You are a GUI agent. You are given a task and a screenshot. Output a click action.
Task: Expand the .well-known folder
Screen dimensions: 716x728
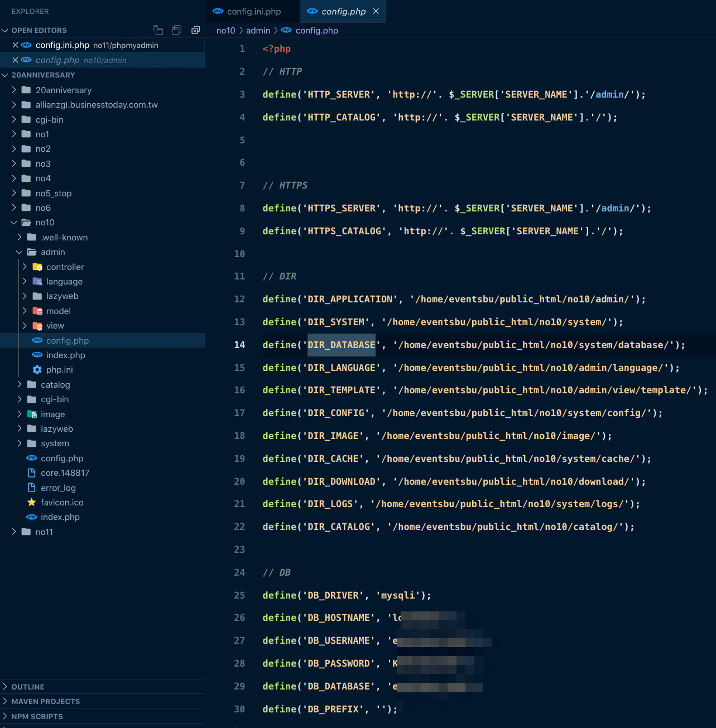point(20,237)
